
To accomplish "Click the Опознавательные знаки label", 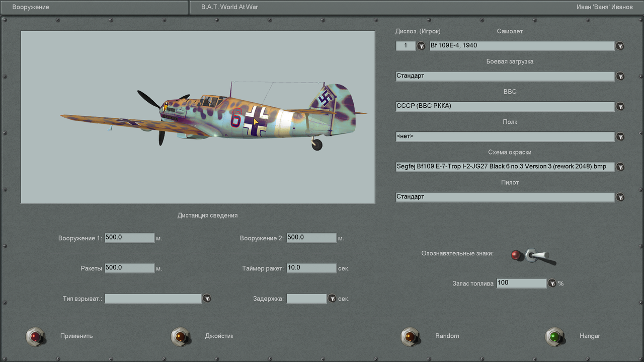I will click(x=457, y=253).
